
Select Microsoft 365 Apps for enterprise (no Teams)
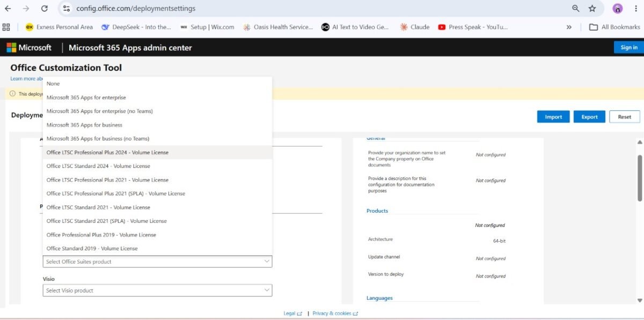pos(157,111)
